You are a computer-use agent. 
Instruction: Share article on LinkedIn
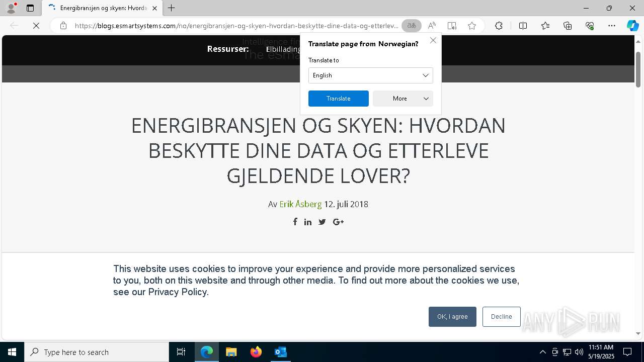pos(308,222)
